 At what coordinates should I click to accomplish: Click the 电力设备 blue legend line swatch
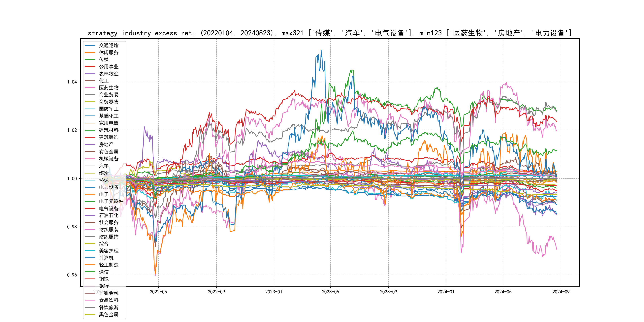tap(90, 187)
